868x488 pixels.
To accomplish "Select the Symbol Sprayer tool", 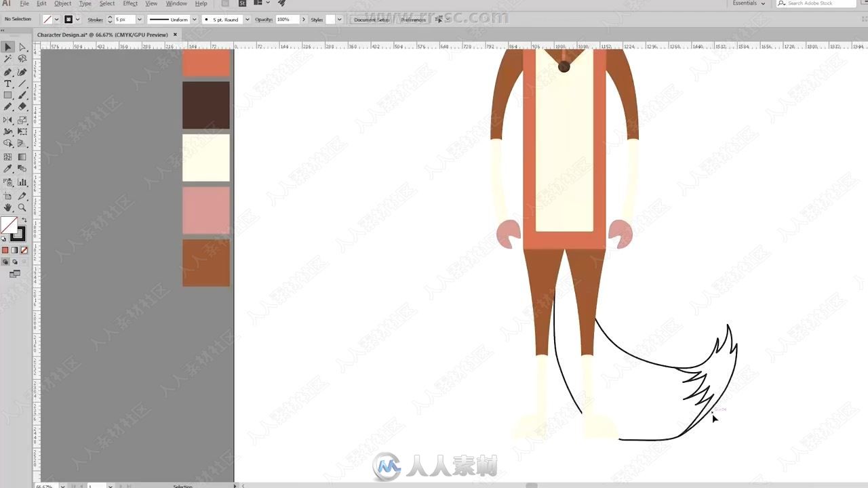I will 7,182.
